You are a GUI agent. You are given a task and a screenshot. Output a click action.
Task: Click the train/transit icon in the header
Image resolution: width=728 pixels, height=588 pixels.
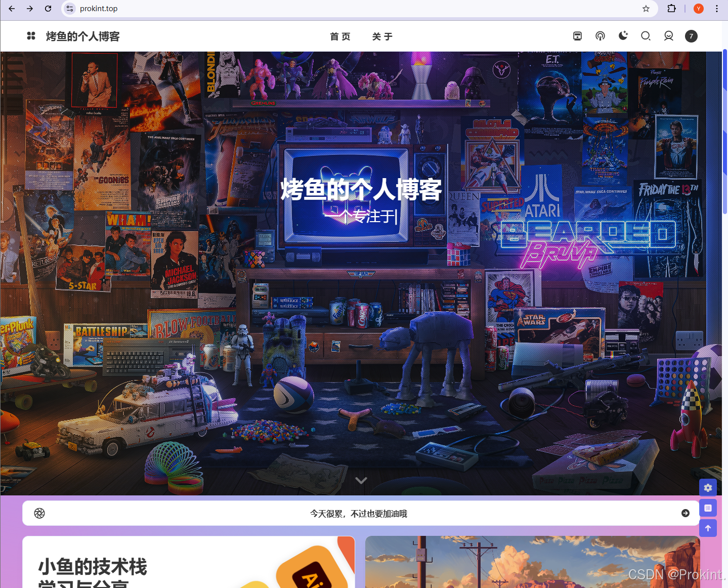[577, 36]
